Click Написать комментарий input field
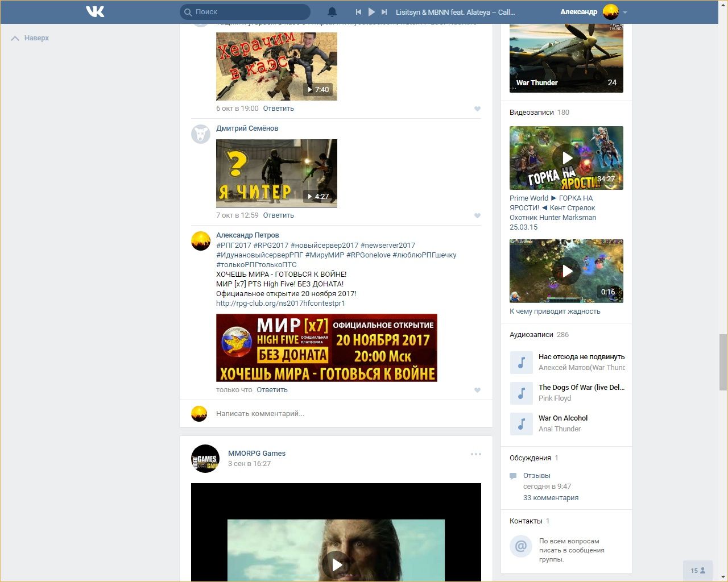Viewport: 728px width, 582px height. point(341,414)
